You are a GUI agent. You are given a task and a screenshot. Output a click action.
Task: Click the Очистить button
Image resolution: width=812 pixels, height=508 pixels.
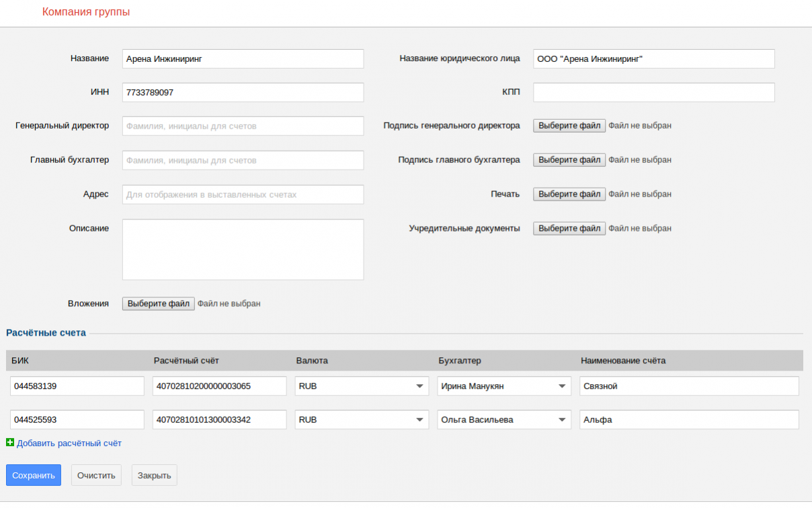pos(97,475)
